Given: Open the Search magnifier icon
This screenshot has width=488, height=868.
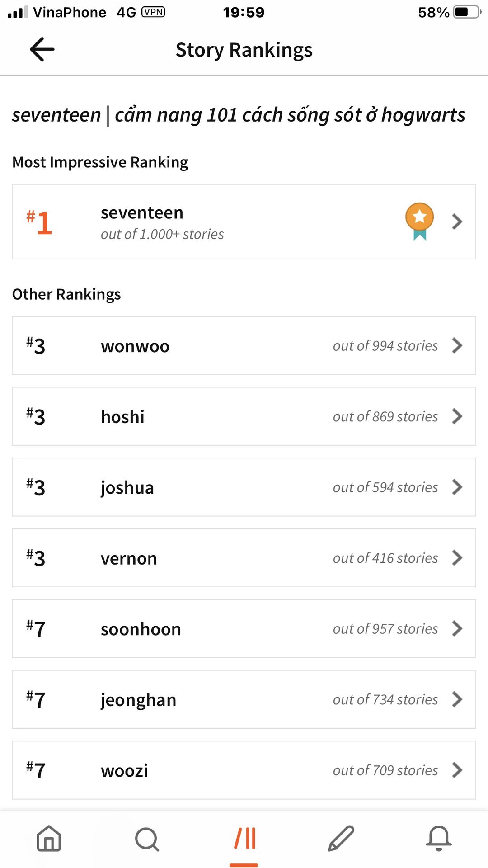Looking at the screenshot, I should tap(147, 840).
